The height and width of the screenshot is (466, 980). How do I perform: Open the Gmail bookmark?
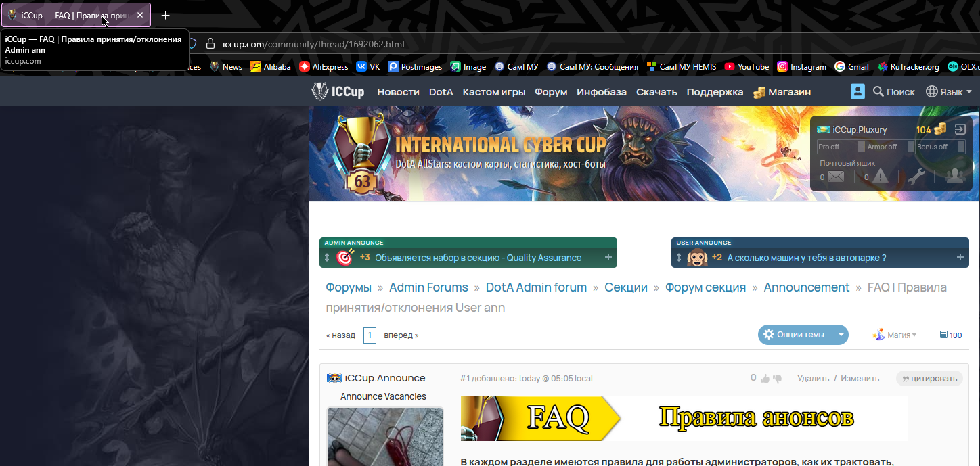[x=851, y=67]
